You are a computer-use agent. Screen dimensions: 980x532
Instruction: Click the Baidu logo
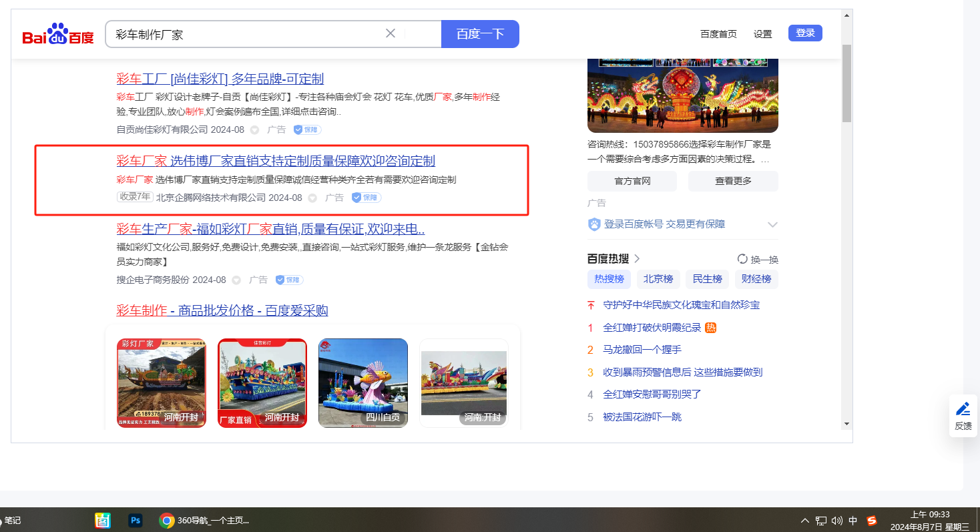coord(58,34)
